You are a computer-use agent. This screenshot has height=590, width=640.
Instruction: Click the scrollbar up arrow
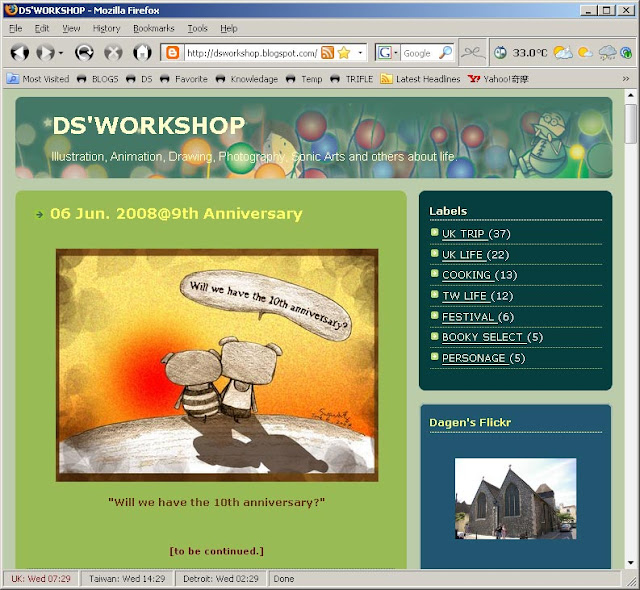pyautogui.click(x=631, y=95)
